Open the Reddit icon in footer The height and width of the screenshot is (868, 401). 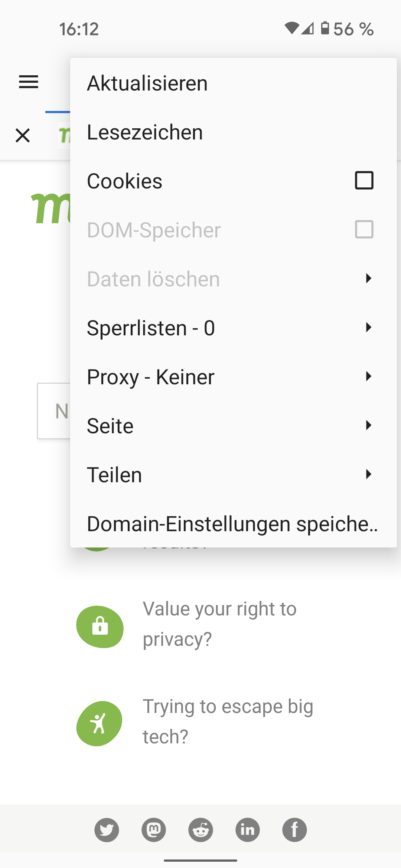[200, 830]
